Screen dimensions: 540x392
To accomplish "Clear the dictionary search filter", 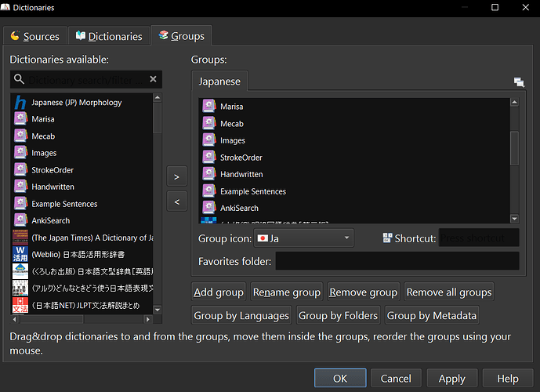I will pyautogui.click(x=154, y=79).
